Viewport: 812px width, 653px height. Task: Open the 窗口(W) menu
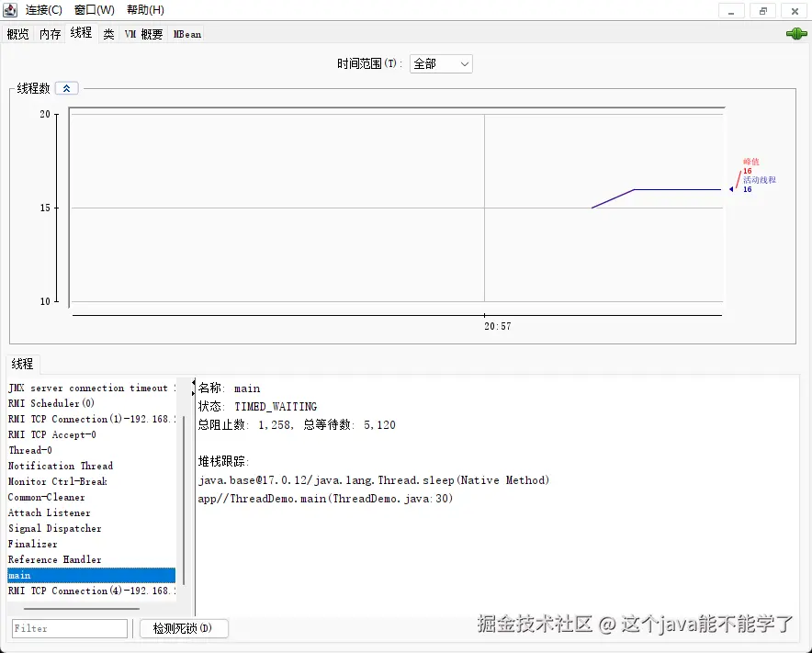click(x=95, y=10)
